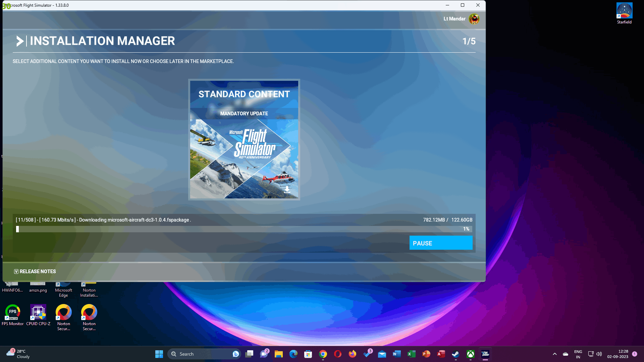Drag the download progress bar slider
The image size is (644, 362).
point(17,229)
